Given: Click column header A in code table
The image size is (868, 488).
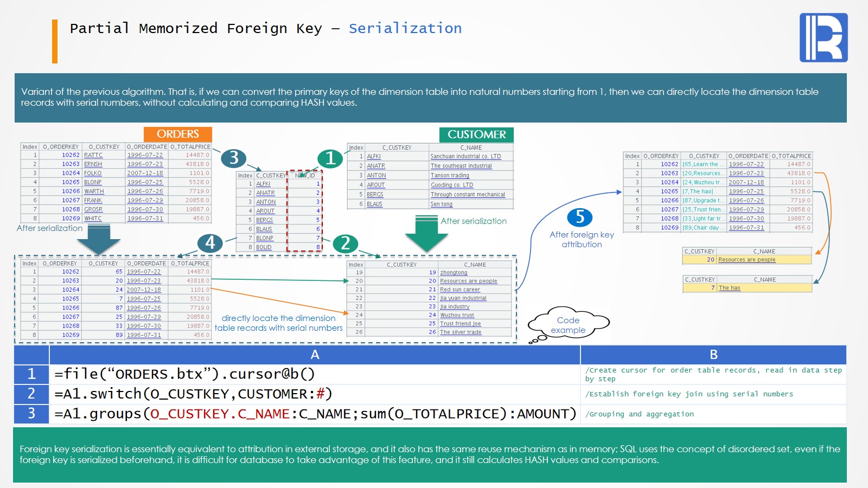Looking at the screenshot, I should pos(315,355).
